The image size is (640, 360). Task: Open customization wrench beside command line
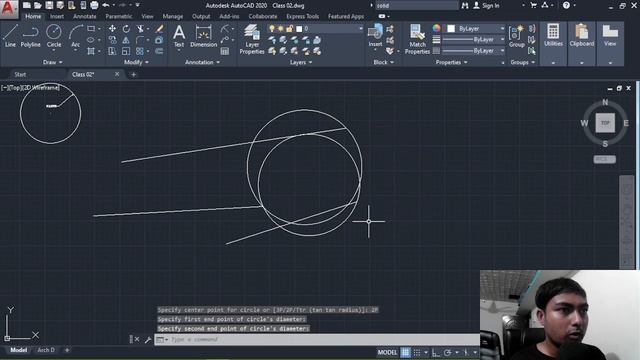(x=148, y=340)
